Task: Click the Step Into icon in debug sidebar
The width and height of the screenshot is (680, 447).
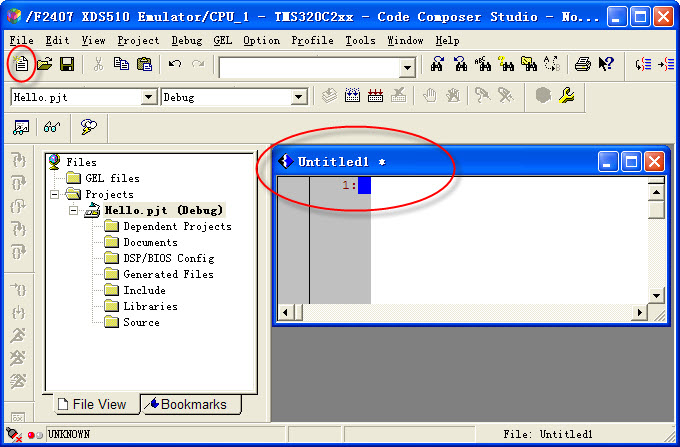Action: (x=18, y=160)
